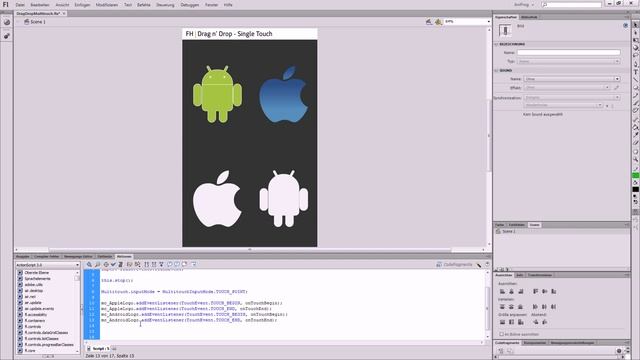Distribute top edges under Verteilen

pyautogui.click(x=502, y=307)
